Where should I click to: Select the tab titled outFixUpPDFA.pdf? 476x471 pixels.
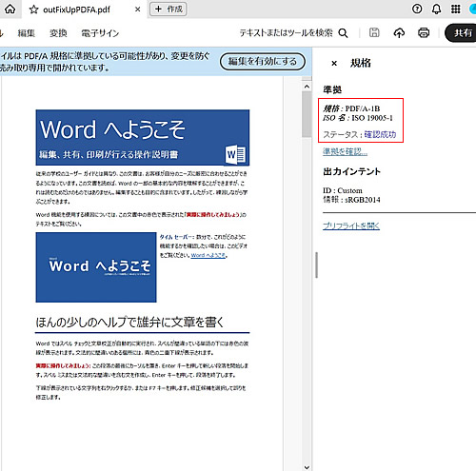[x=85, y=10]
